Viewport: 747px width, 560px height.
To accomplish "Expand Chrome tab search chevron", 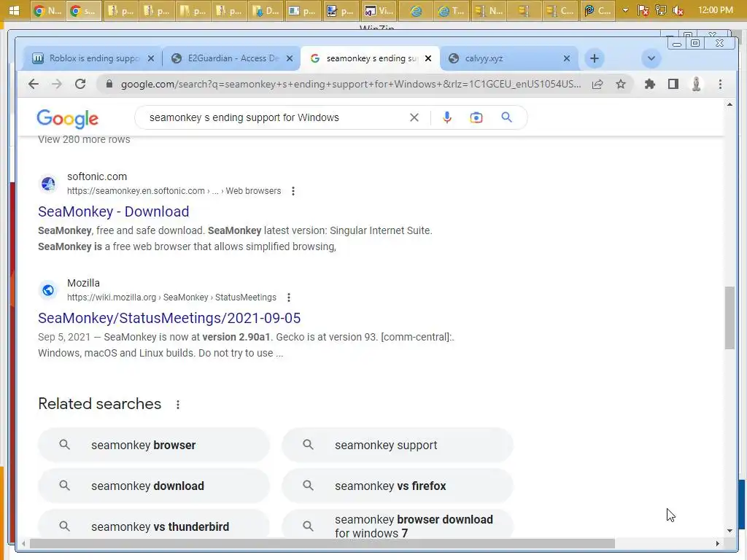I will pyautogui.click(x=651, y=58).
